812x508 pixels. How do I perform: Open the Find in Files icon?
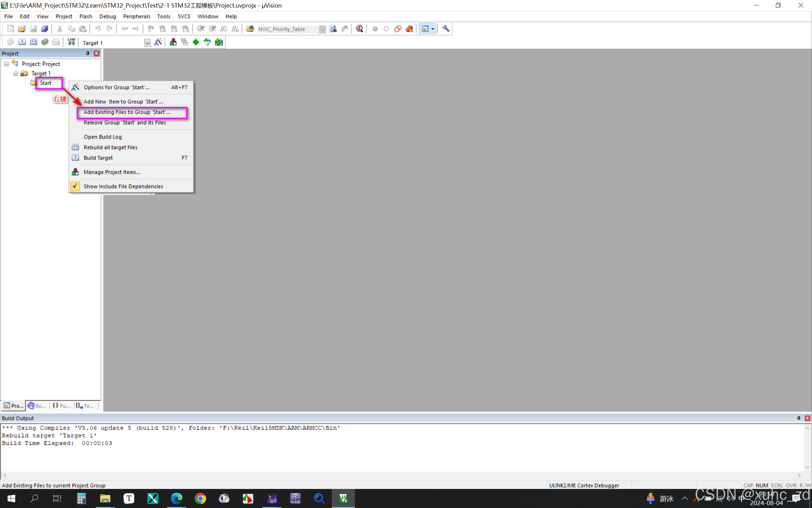(250, 29)
